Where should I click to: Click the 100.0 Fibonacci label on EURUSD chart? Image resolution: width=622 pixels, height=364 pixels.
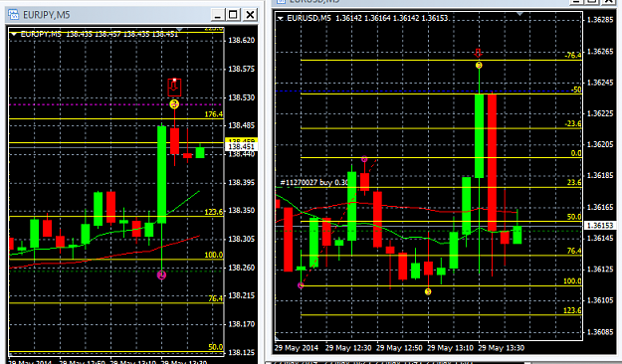point(572,280)
